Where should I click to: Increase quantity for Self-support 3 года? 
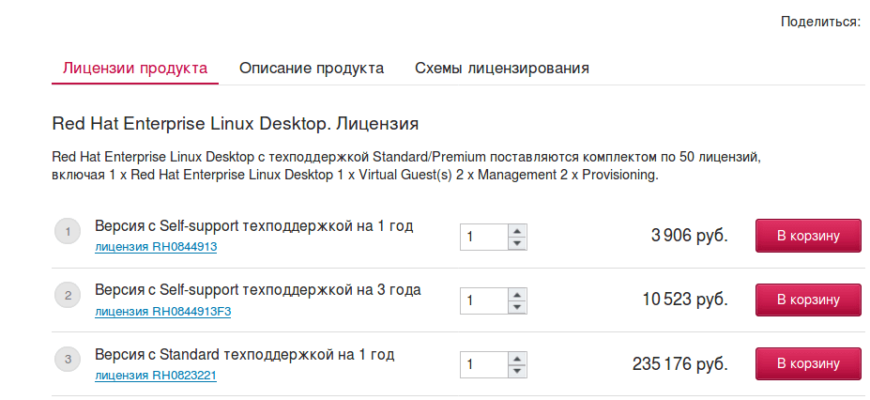coord(517,295)
